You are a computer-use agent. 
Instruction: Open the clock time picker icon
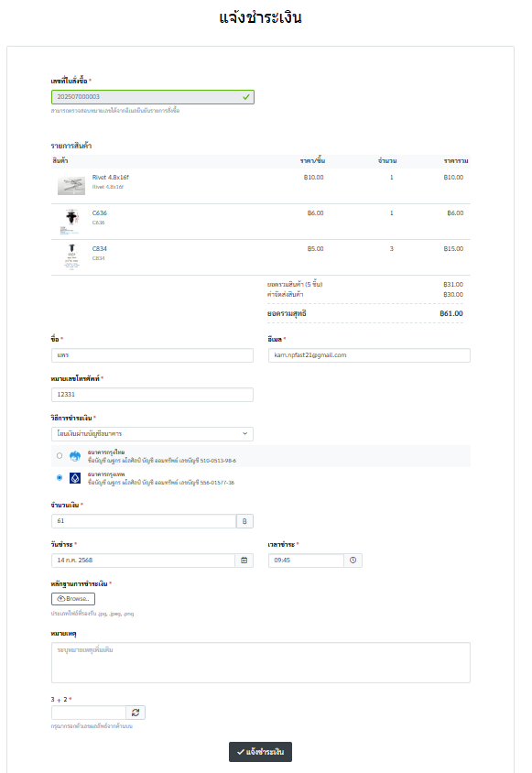coord(353,561)
